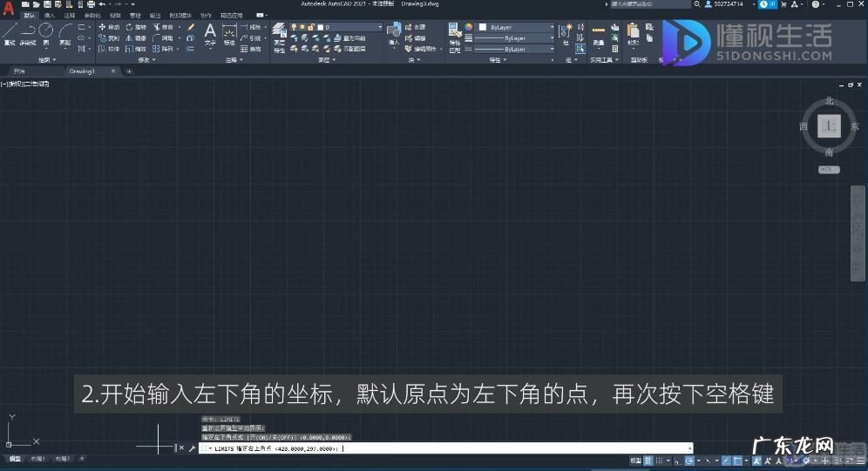This screenshot has height=471, width=868.
Task: Open Layer Properties manager
Action: (280, 37)
